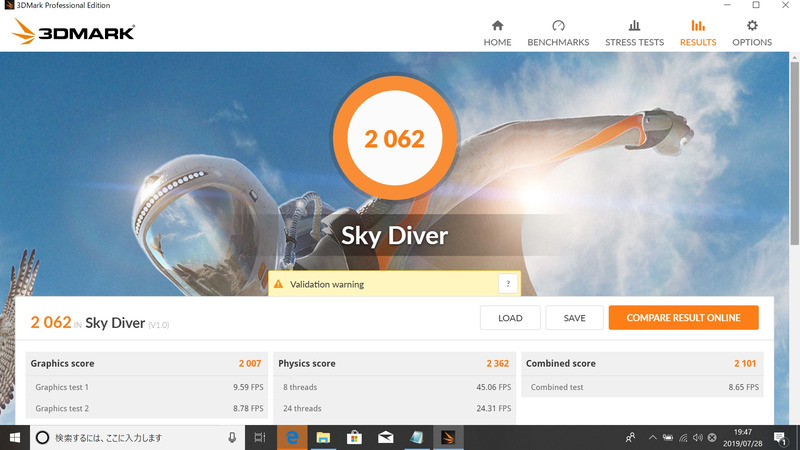The height and width of the screenshot is (450, 800).
Task: Select the RESULTS tab
Action: pos(697,33)
